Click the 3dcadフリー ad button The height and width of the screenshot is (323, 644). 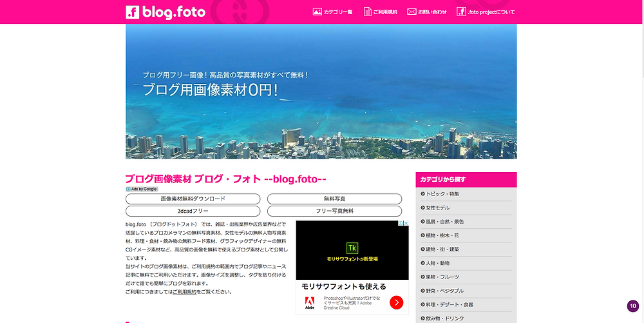point(193,211)
